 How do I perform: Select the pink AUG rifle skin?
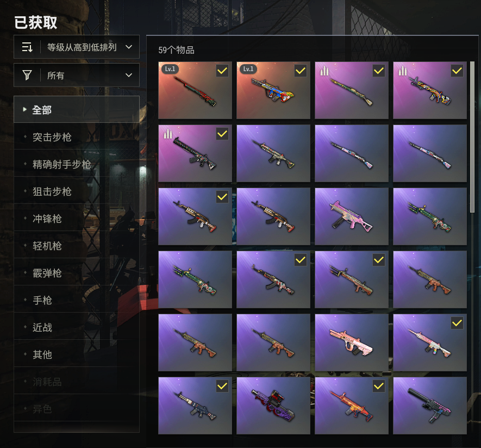(352, 343)
